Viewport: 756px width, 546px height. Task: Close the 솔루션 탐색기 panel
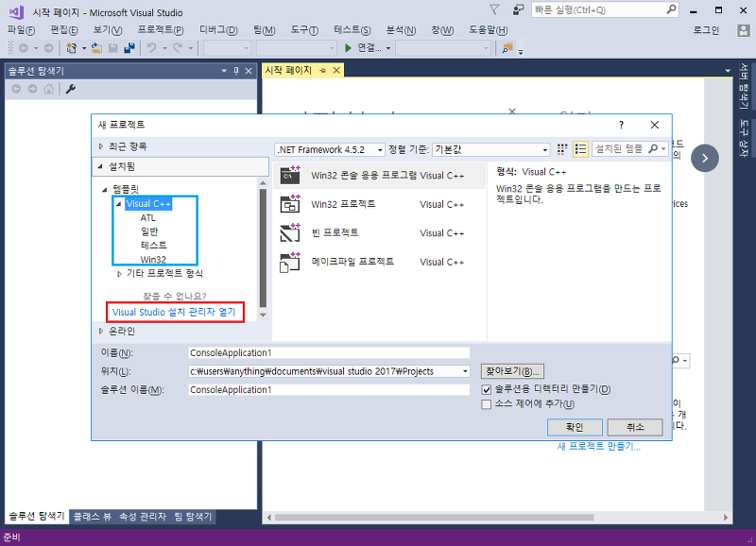click(x=249, y=71)
